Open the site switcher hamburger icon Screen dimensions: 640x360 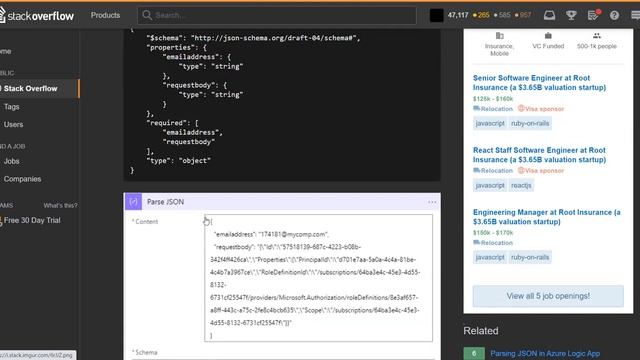[636, 16]
